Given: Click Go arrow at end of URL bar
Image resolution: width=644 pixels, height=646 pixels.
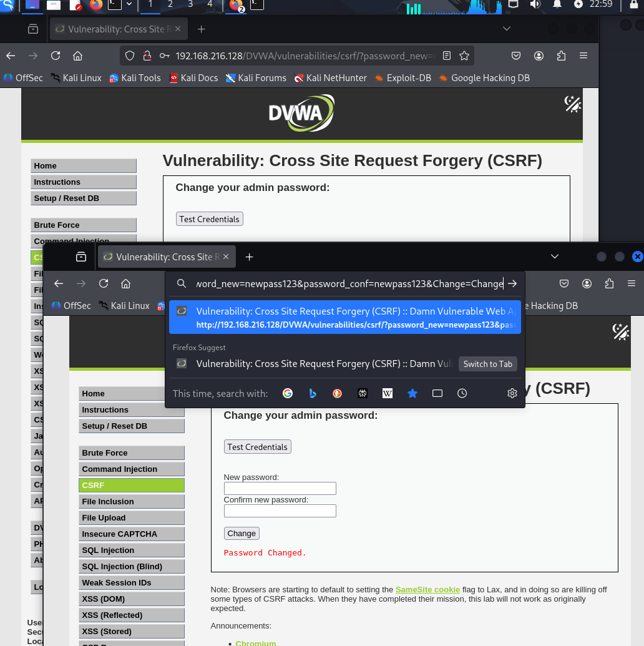Looking at the screenshot, I should point(512,283).
